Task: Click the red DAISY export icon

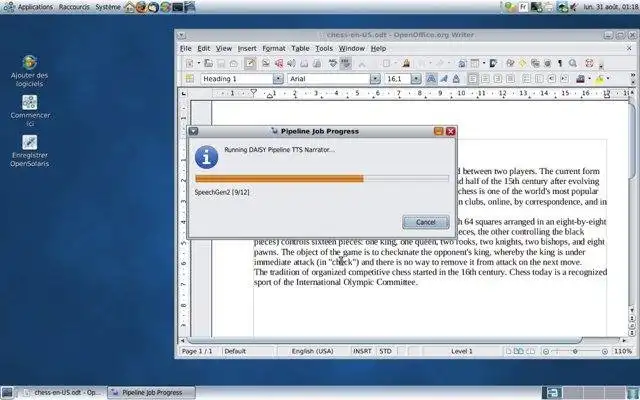Action: pyautogui.click(x=279, y=63)
